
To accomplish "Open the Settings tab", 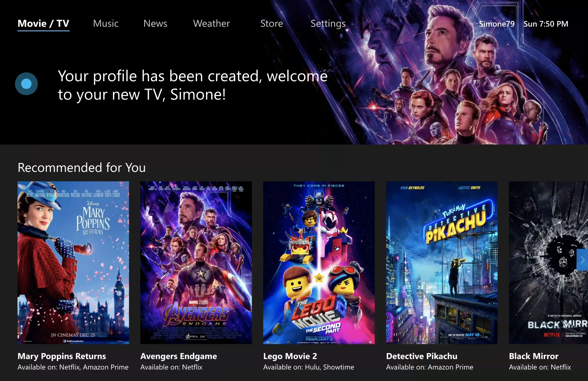I will point(328,24).
